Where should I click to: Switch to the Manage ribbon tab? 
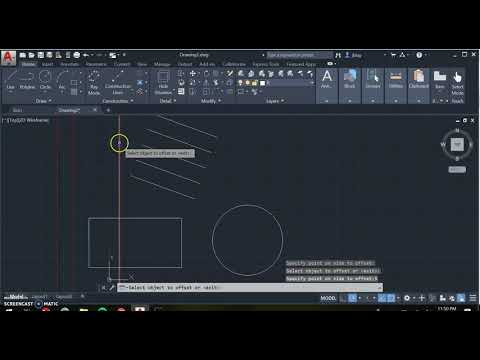pos(162,64)
